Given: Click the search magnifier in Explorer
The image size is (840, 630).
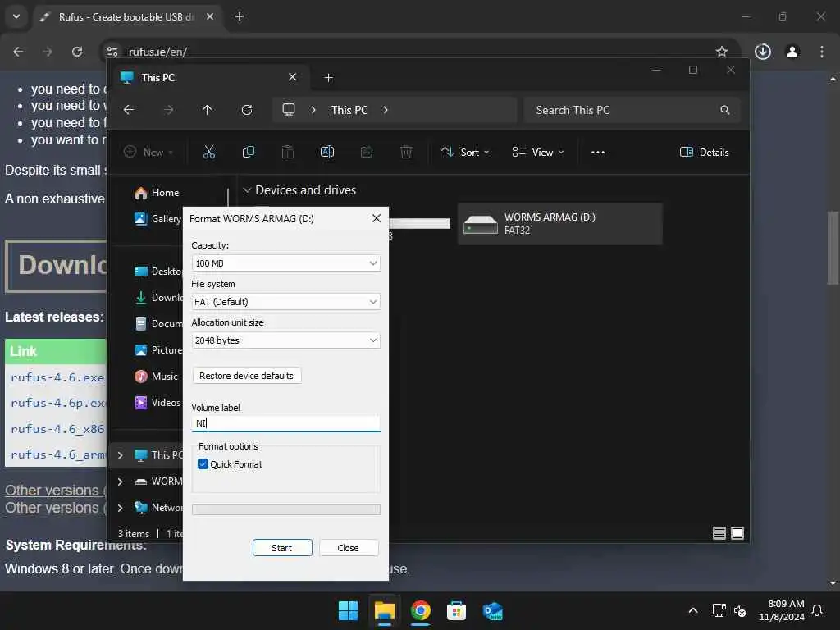Looking at the screenshot, I should (725, 110).
